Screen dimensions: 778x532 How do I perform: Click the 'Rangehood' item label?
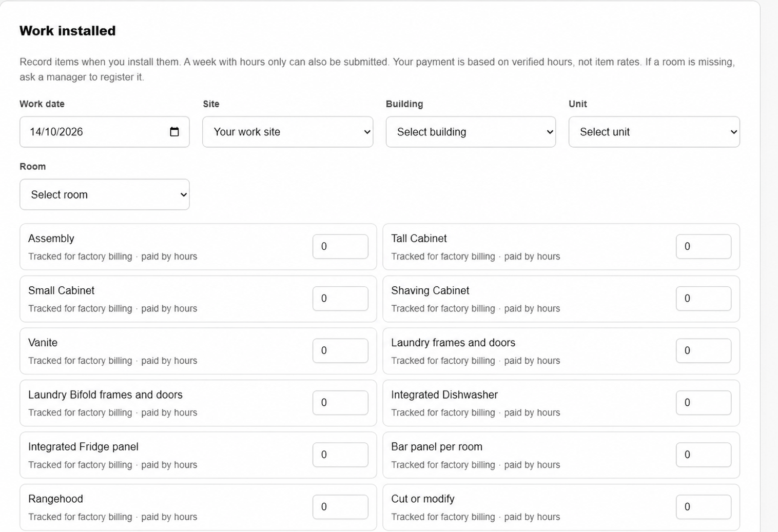click(x=55, y=499)
